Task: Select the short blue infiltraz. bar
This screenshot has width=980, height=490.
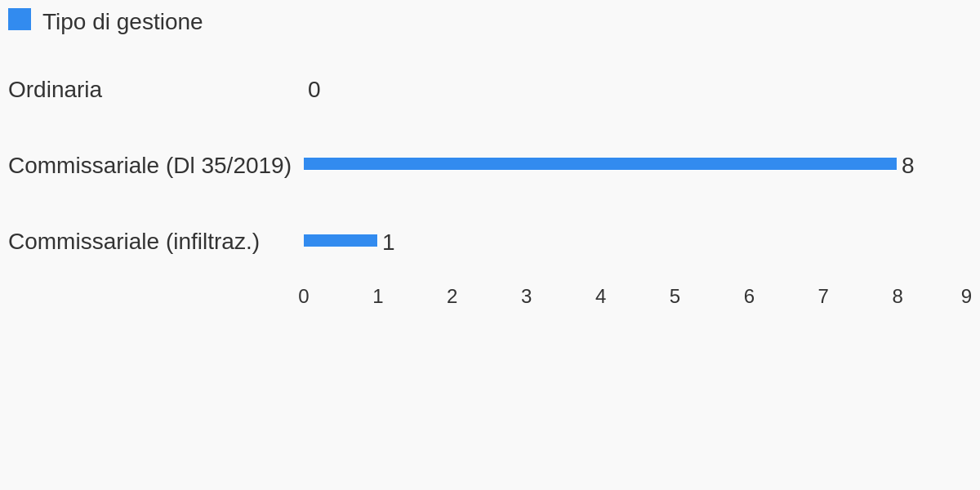Action: coord(341,240)
